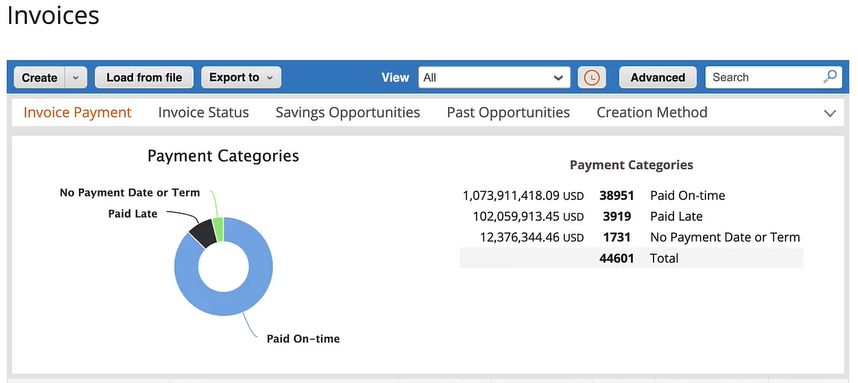This screenshot has width=858, height=383.
Task: Click the black Paid Late donut segment
Action: pos(203,234)
